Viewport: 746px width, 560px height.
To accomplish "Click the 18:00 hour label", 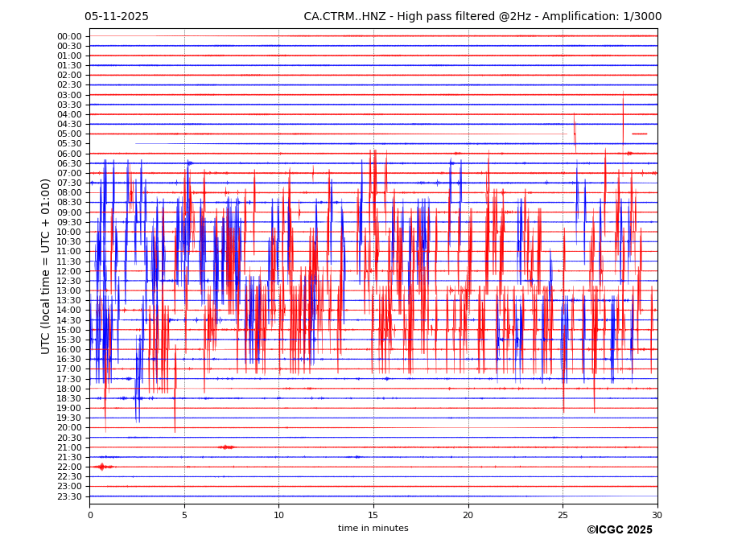I will [69, 389].
